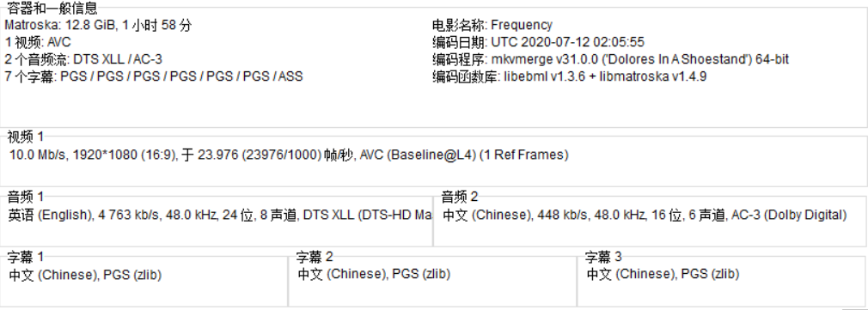Image resolution: width=868 pixels, height=310 pixels.
Task: Click the 容器和一般信息 group header
Action: [x=52, y=9]
